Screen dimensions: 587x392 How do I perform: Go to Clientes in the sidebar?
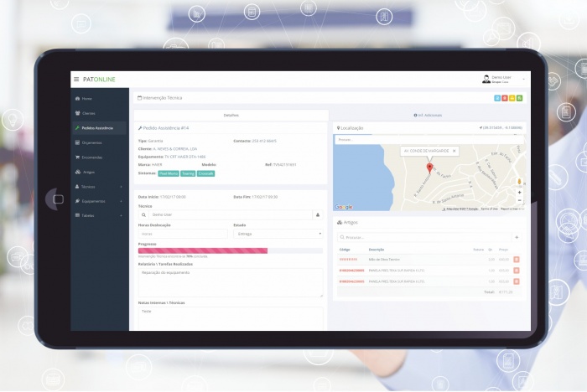click(x=89, y=113)
